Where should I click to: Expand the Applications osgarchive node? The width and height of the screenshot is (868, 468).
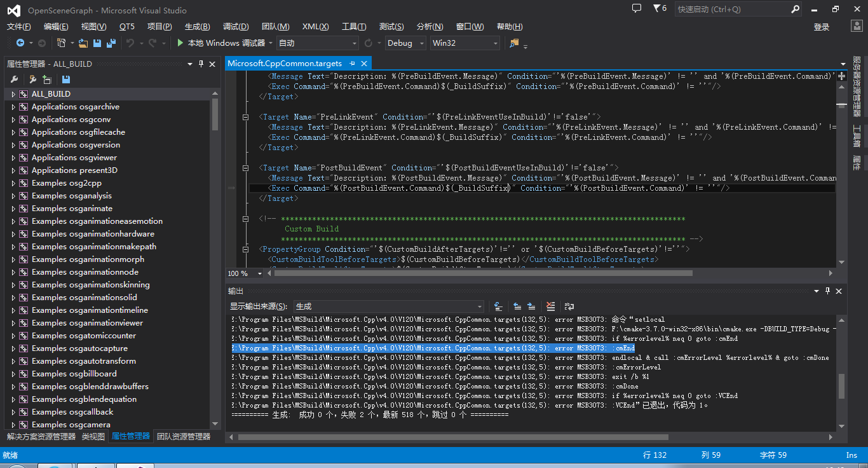pyautogui.click(x=13, y=107)
